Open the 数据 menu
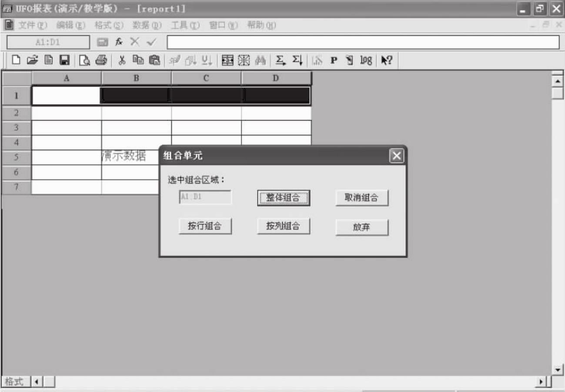 (147, 25)
